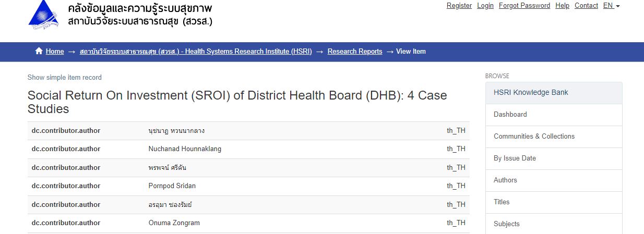
Task: Click the Home house icon in breadcrumb
Action: pos(39,51)
